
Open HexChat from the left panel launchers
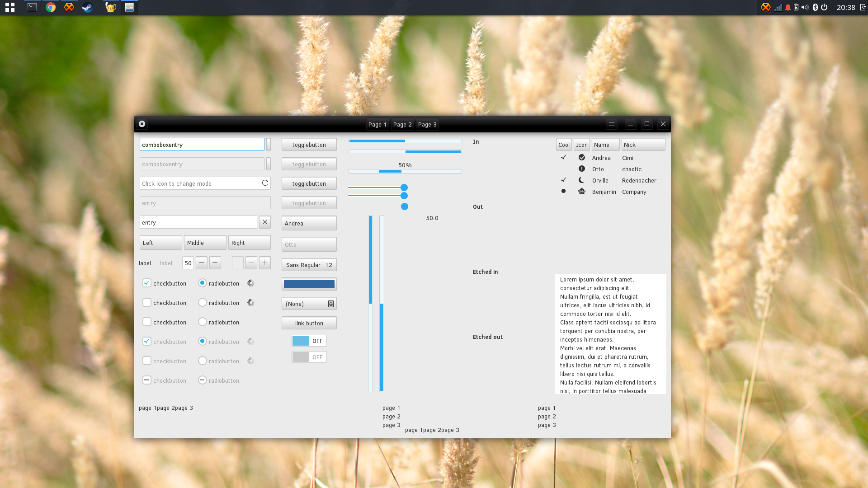click(69, 7)
